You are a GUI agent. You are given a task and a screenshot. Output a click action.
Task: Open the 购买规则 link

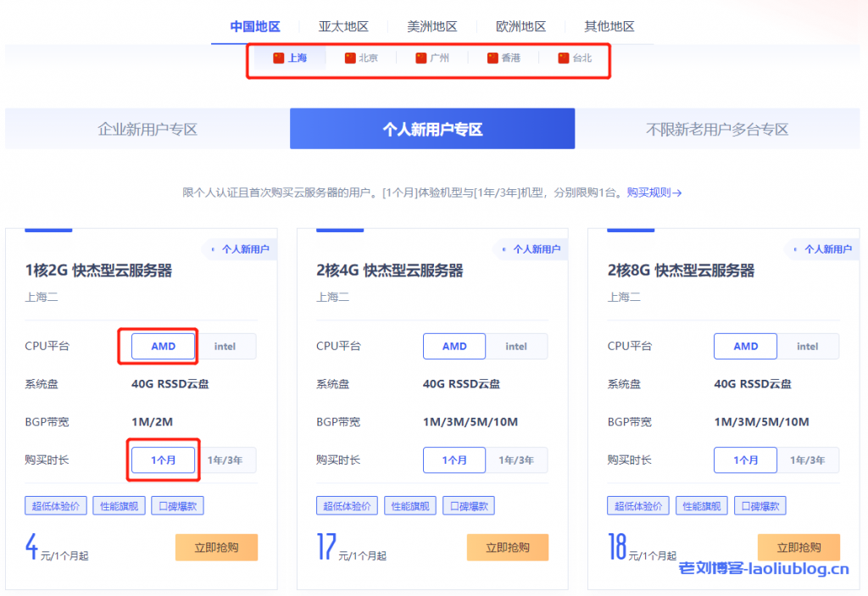pyautogui.click(x=650, y=192)
